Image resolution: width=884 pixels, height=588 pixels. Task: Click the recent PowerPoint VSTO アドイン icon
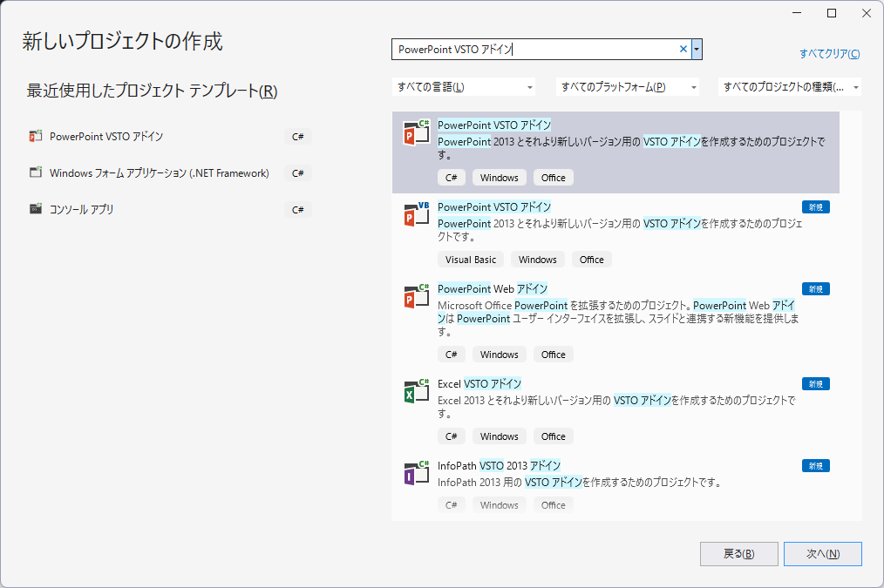36,136
